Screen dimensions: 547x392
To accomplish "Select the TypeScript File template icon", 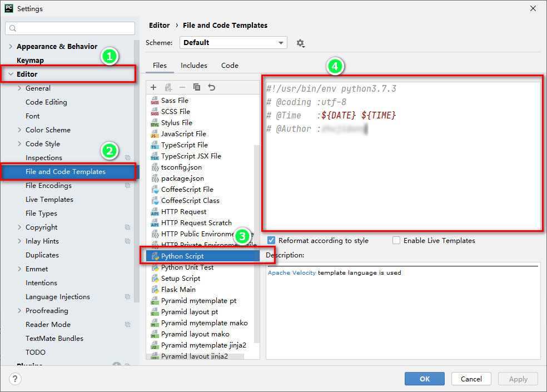I will pyautogui.click(x=155, y=145).
